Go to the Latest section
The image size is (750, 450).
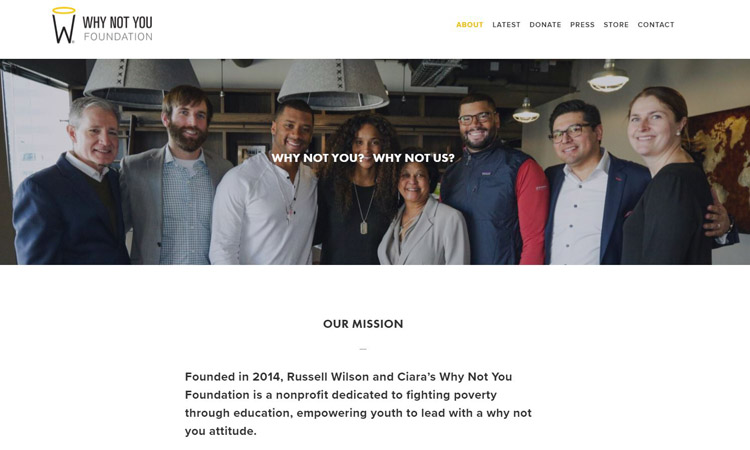click(506, 24)
